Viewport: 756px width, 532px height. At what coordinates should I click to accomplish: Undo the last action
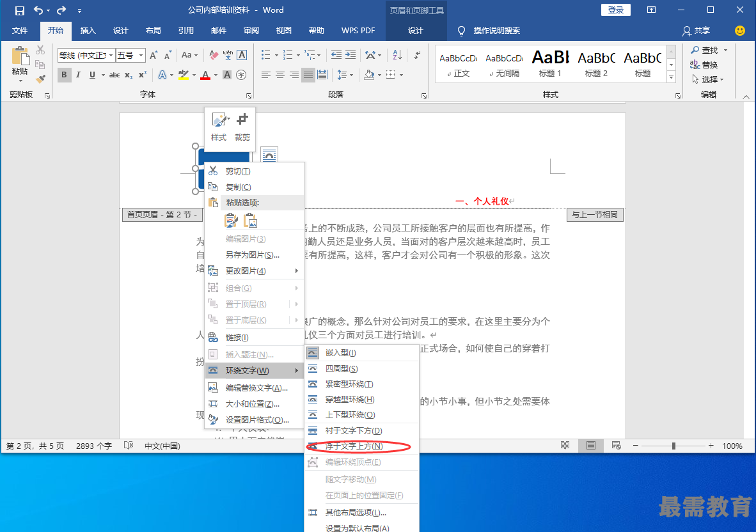click(38, 10)
